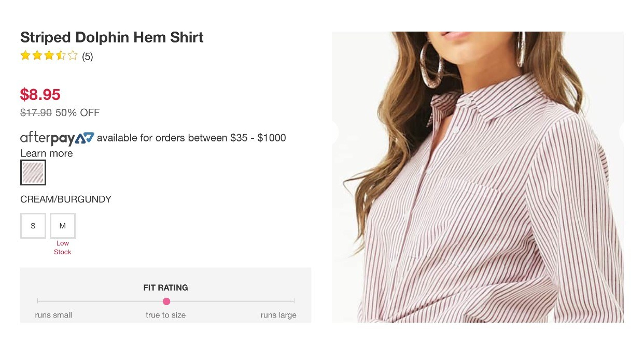Open the (5) reviews count
The height and width of the screenshot is (347, 644).
pyautogui.click(x=88, y=56)
